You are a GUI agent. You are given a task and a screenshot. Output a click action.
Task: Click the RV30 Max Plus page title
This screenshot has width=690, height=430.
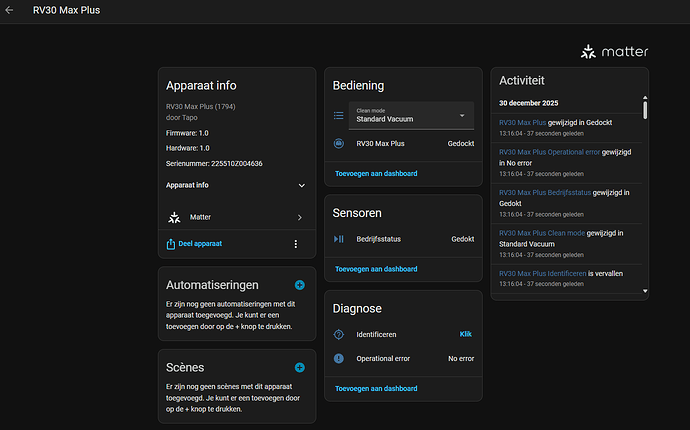click(x=66, y=10)
